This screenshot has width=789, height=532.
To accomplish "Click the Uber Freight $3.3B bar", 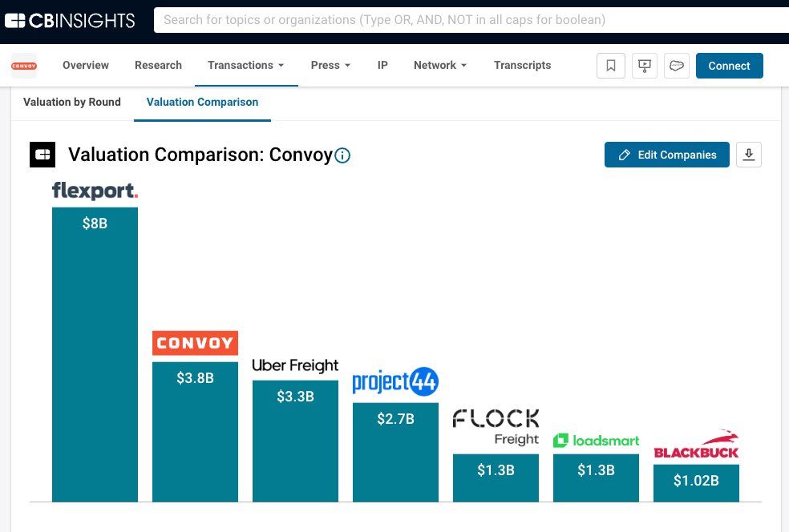I will coord(295,441).
